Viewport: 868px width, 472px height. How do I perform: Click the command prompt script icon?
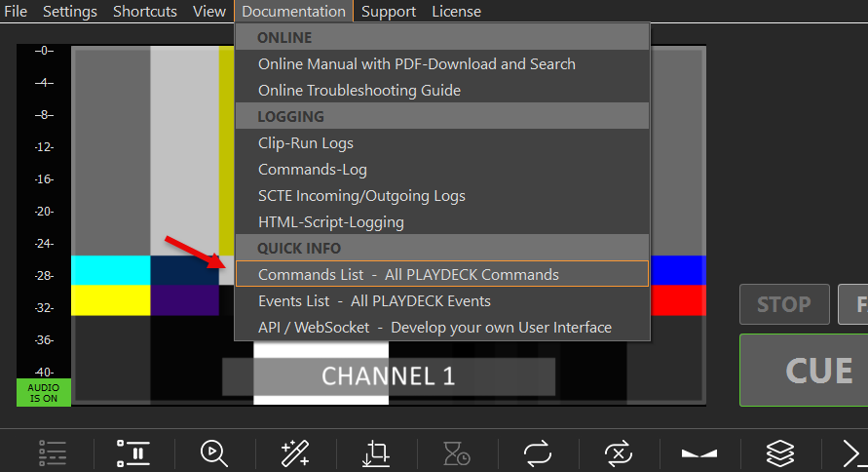click(854, 454)
